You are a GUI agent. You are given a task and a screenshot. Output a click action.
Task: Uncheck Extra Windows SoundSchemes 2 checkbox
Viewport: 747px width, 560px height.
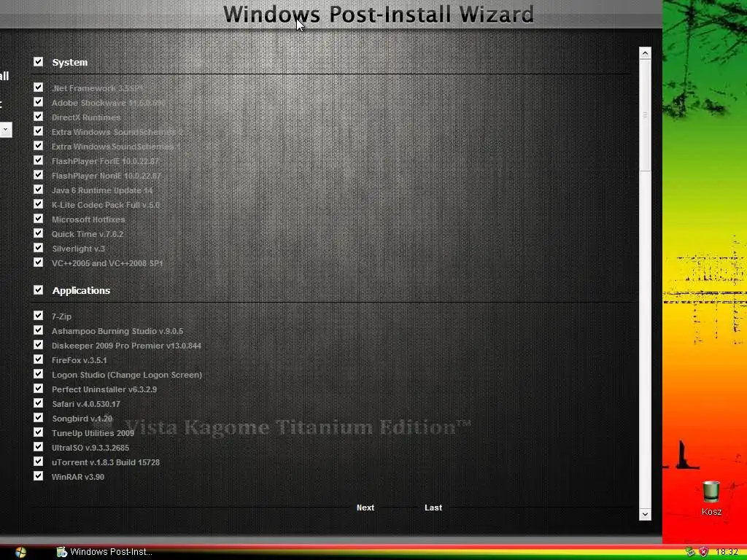tap(38, 131)
